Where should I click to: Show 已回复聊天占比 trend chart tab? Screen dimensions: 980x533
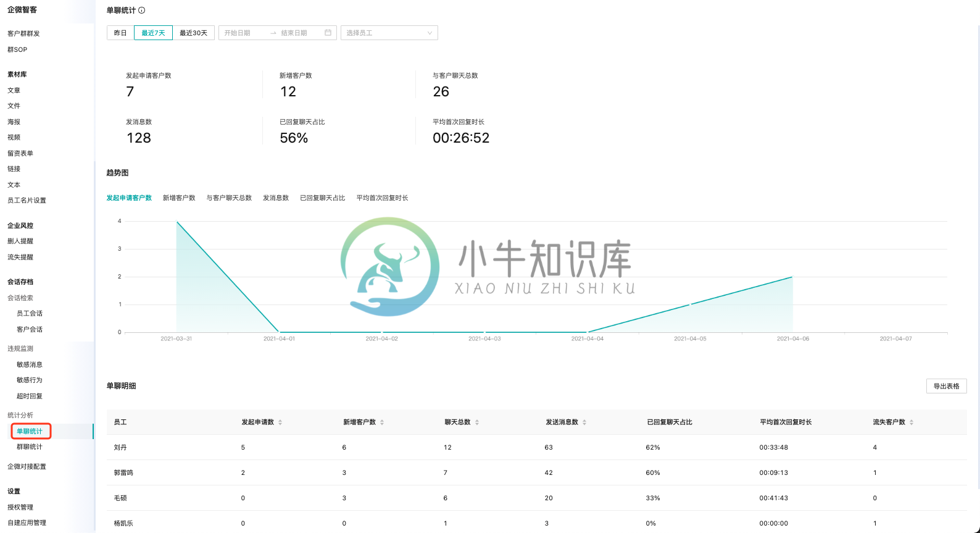point(323,198)
